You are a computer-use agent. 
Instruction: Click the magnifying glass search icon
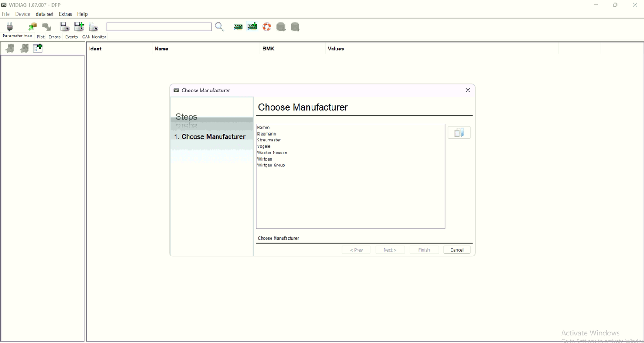[x=219, y=27]
